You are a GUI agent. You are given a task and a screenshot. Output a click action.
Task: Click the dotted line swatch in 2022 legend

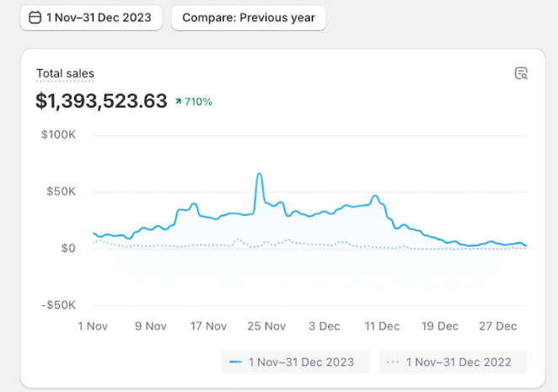tap(393, 362)
